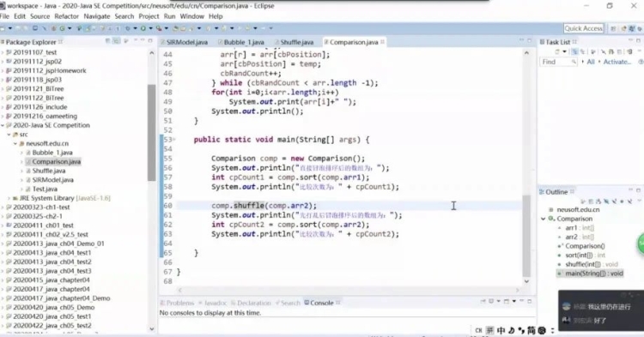Collapse the src folder in Package Explorer

pos(9,135)
